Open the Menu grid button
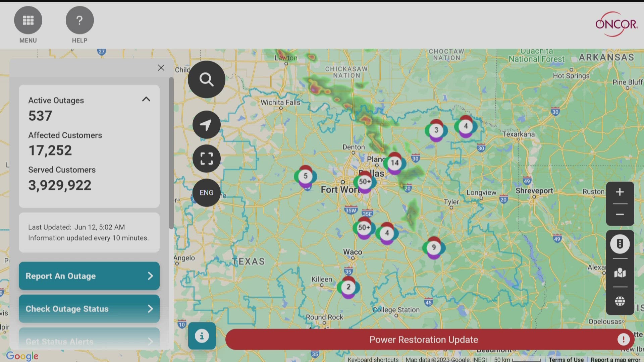 [28, 20]
